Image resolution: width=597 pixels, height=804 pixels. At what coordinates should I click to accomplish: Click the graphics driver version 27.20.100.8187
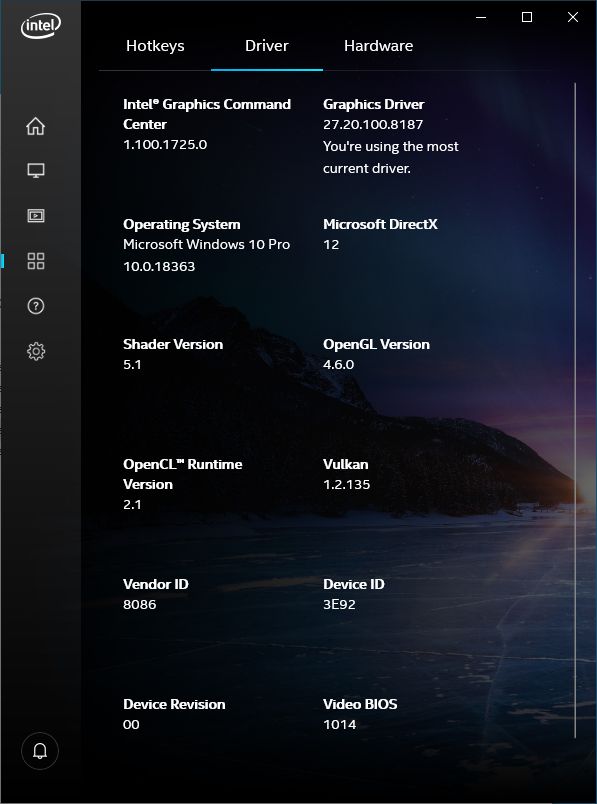pos(373,125)
